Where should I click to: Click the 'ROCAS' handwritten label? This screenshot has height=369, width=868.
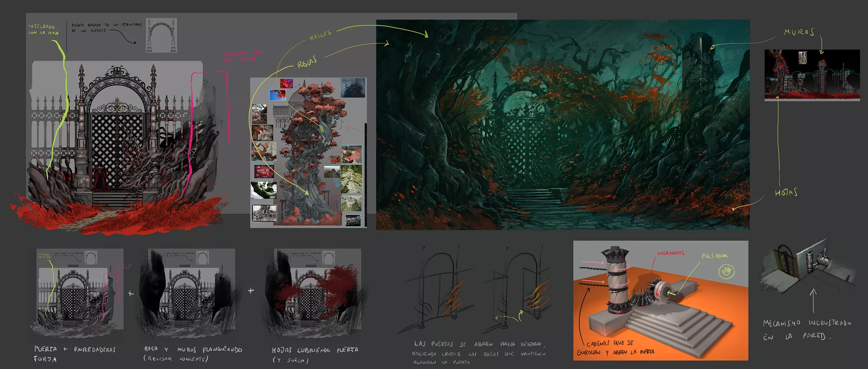(307, 63)
